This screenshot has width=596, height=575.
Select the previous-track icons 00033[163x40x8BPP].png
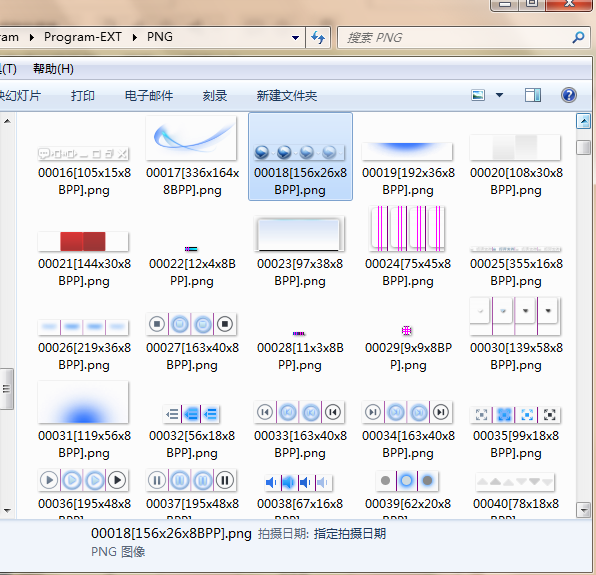pyautogui.click(x=300, y=412)
